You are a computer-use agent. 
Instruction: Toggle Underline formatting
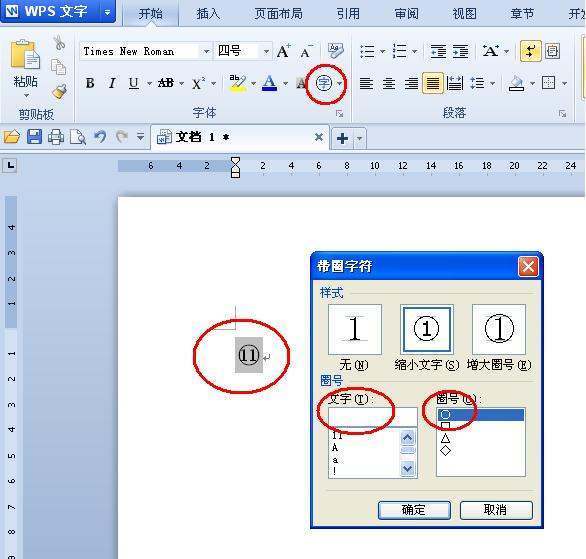(x=134, y=83)
